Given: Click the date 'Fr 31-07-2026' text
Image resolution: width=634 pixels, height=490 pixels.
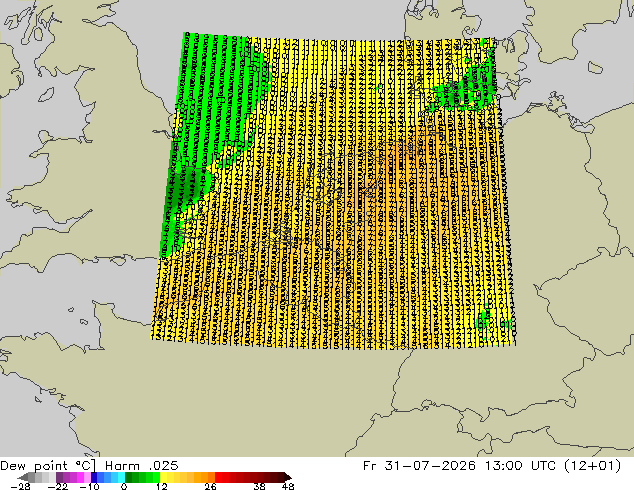Looking at the screenshot, I should [419, 466].
